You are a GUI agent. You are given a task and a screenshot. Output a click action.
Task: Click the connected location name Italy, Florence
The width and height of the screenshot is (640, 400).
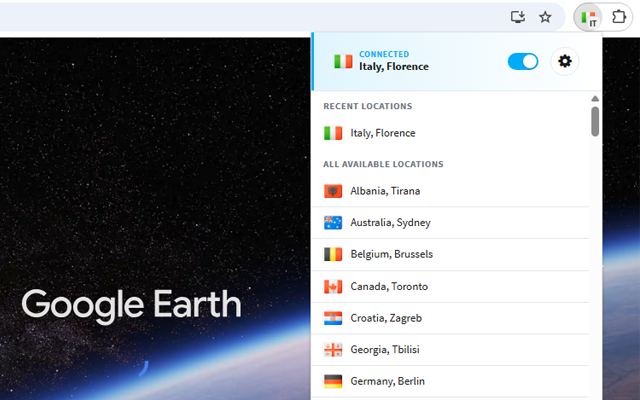(394, 67)
